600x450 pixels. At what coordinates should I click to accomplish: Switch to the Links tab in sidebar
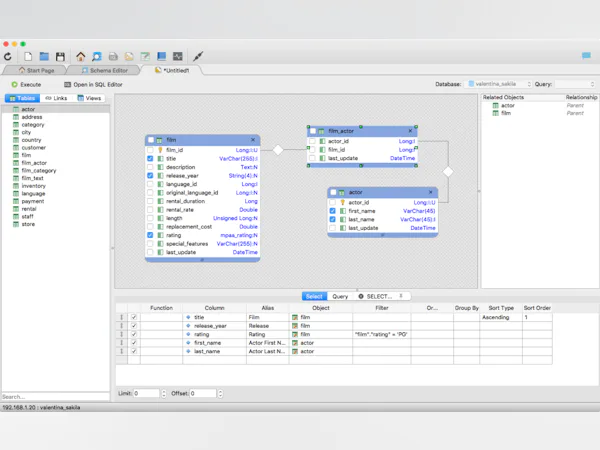point(56,99)
